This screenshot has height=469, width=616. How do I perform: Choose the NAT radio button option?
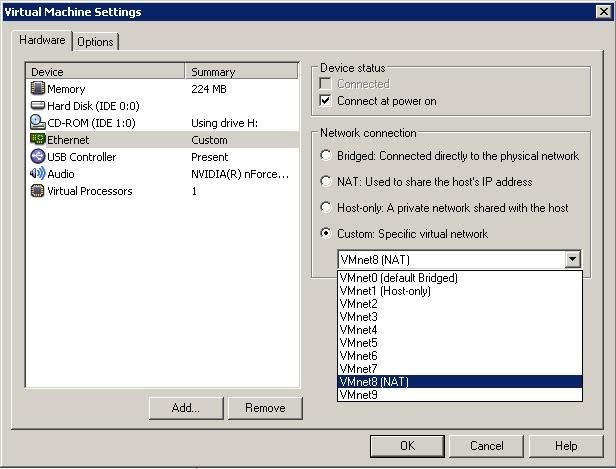[x=326, y=182]
